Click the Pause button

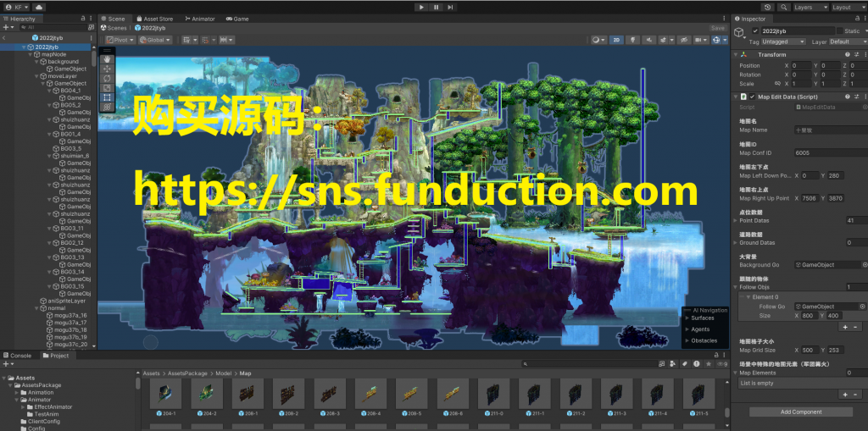(437, 7)
